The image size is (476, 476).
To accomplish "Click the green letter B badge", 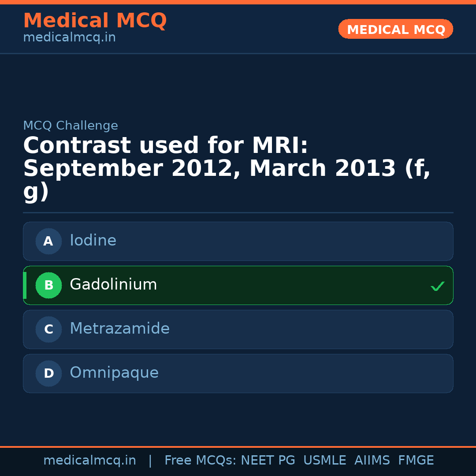I will click(48, 285).
